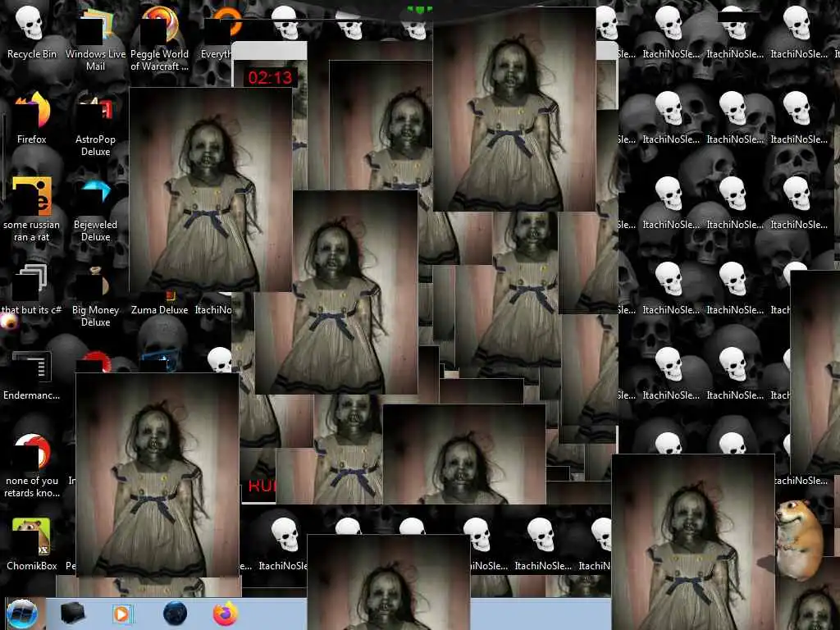Open Firefox from the taskbar
The image size is (840, 630).
[x=226, y=614]
